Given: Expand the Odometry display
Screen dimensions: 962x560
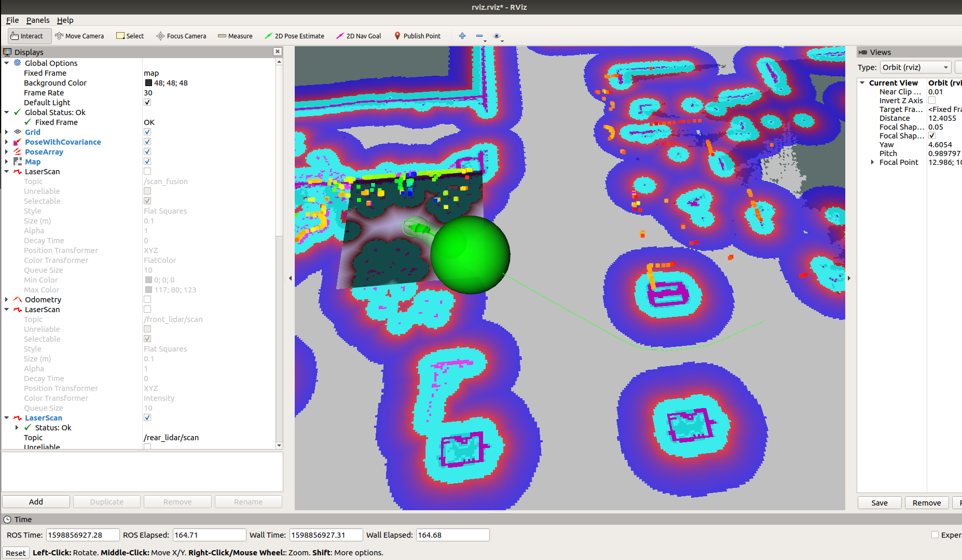Looking at the screenshot, I should [7, 299].
